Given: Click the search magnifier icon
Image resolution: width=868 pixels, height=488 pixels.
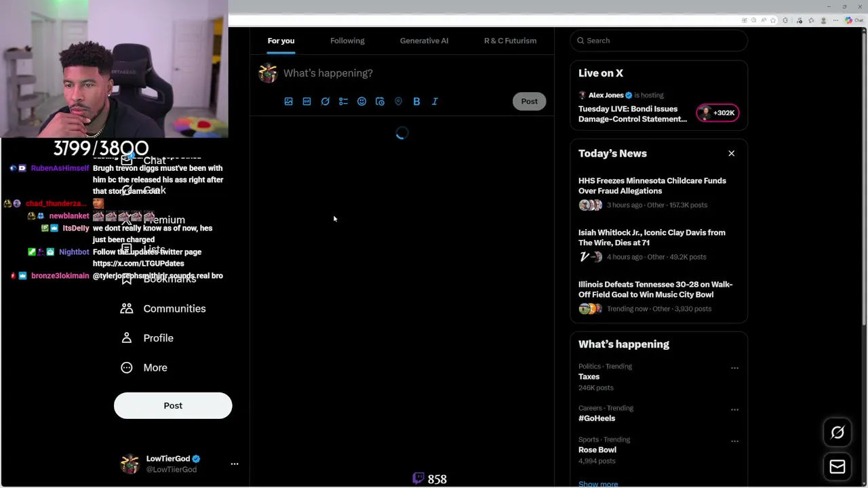Looking at the screenshot, I should [x=580, y=41].
